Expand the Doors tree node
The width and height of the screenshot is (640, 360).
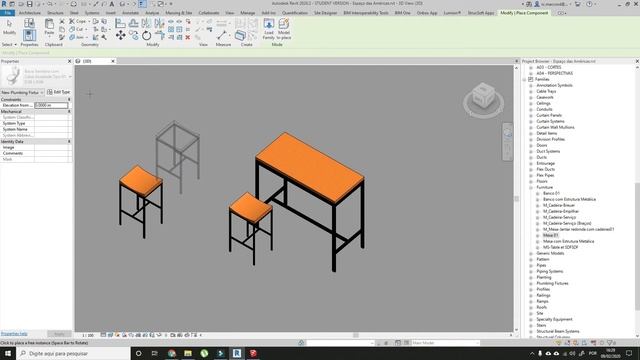[531, 145]
